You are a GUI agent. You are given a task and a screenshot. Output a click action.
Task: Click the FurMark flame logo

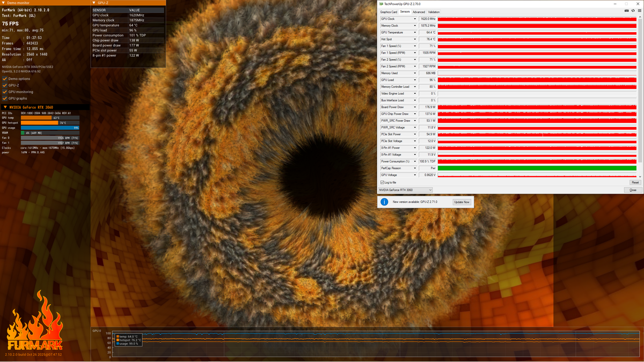pos(34,321)
